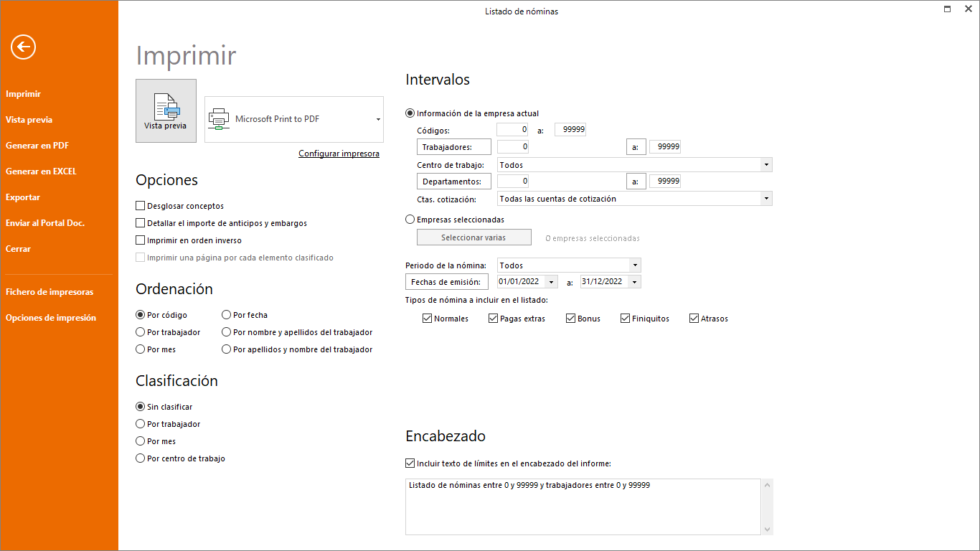980x551 pixels.
Task: Click the Trabajadores button
Action: (x=454, y=147)
